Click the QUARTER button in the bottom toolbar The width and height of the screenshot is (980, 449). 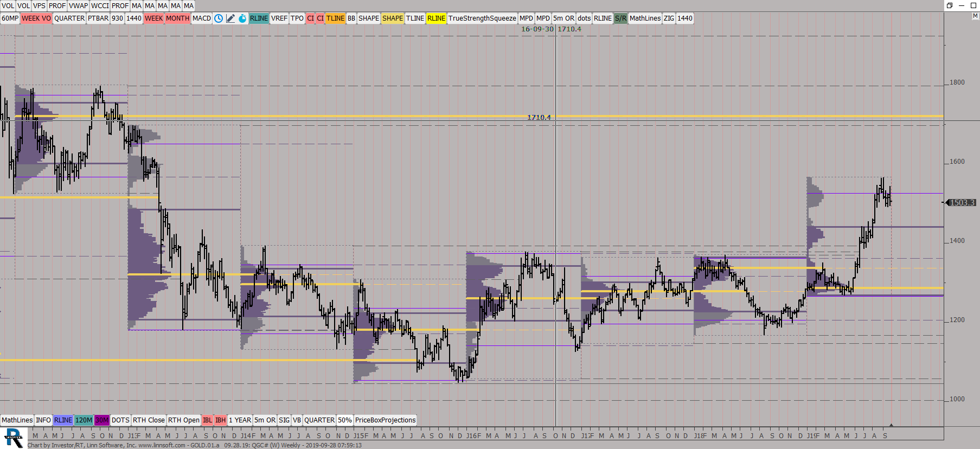pyautogui.click(x=319, y=420)
